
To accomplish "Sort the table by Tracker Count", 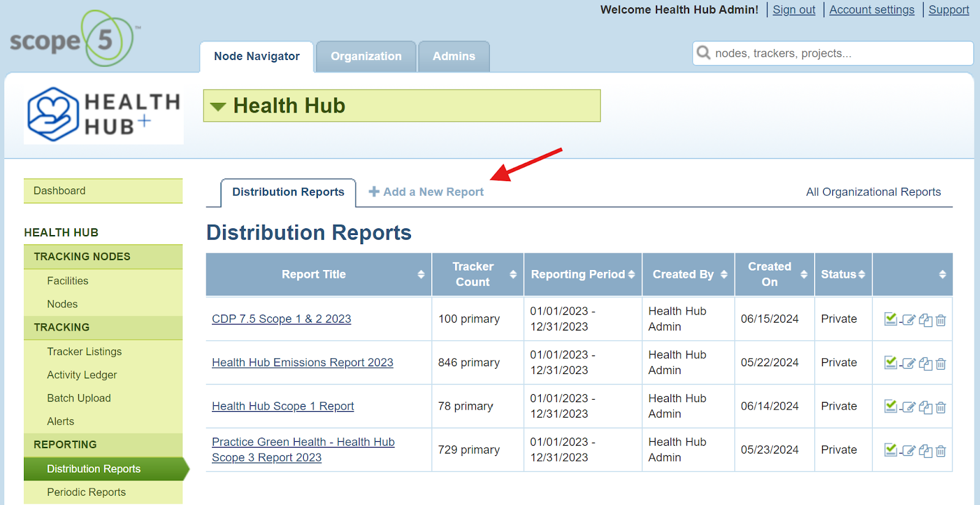I will [478, 274].
